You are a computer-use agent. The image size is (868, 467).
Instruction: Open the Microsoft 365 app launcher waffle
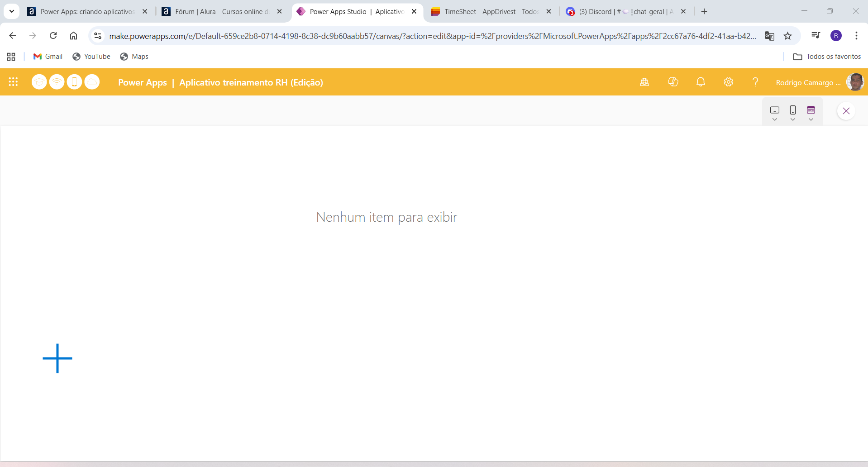[x=13, y=82]
